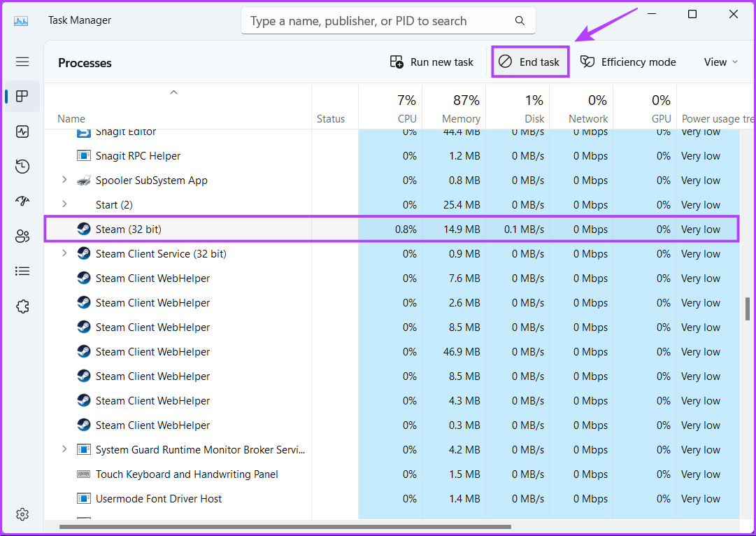756x536 pixels.
Task: Expand System Guard Runtime Monitor Broker group
Action: (x=64, y=449)
